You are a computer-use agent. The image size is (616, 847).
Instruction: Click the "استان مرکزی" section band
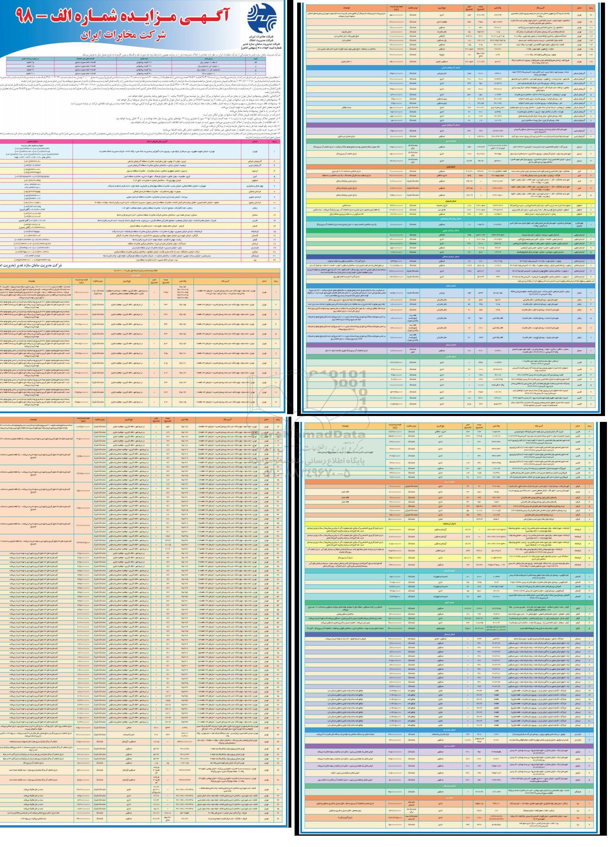click(449, 746)
